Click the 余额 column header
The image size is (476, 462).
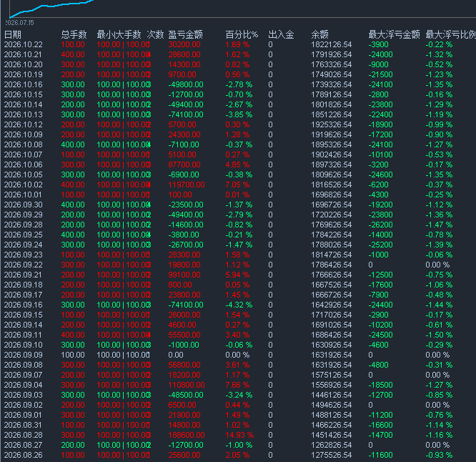coord(319,34)
